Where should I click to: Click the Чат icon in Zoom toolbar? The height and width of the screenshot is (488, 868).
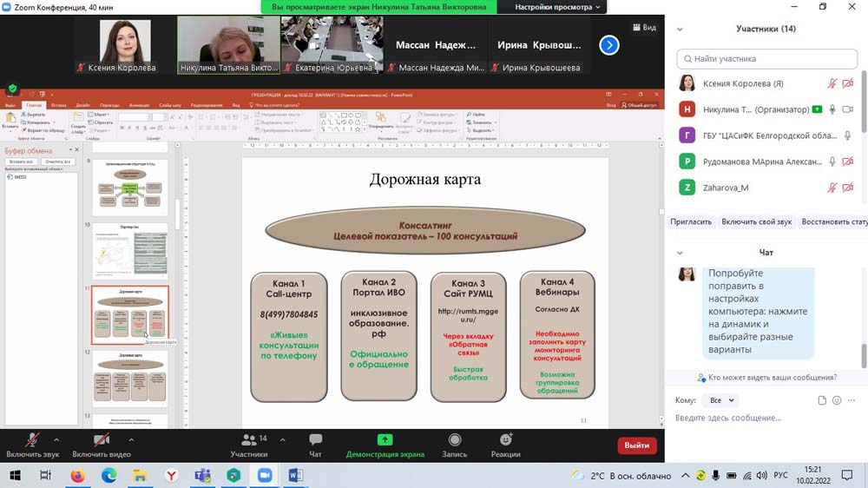click(x=315, y=440)
